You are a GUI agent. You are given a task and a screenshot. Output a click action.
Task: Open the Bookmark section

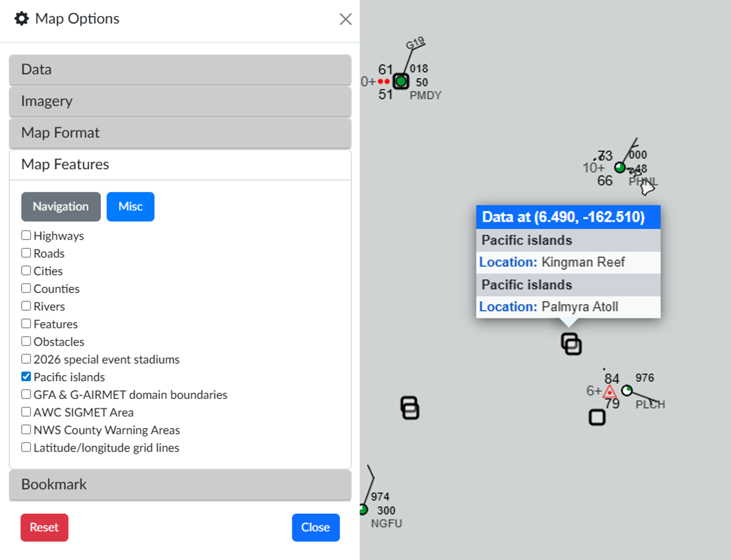180,484
